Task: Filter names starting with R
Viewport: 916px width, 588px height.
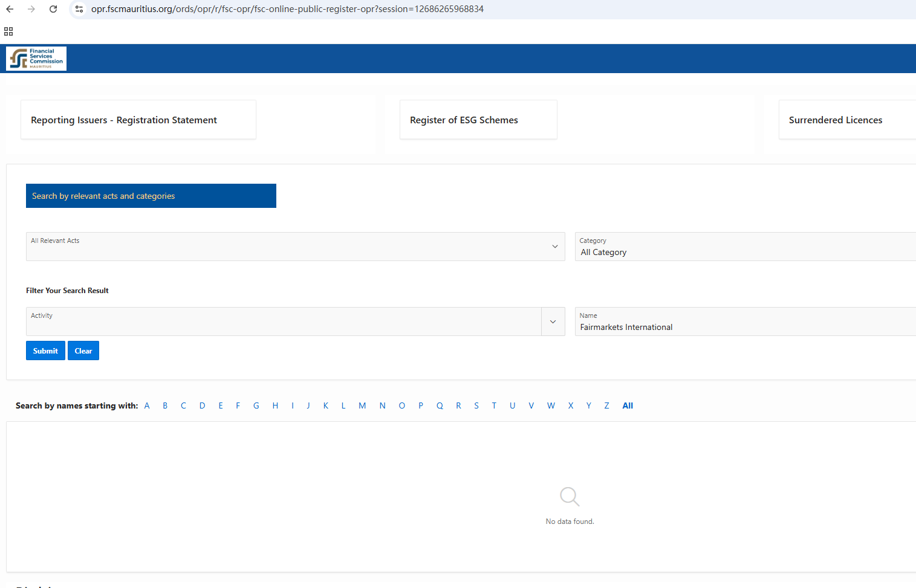Action: coord(458,405)
